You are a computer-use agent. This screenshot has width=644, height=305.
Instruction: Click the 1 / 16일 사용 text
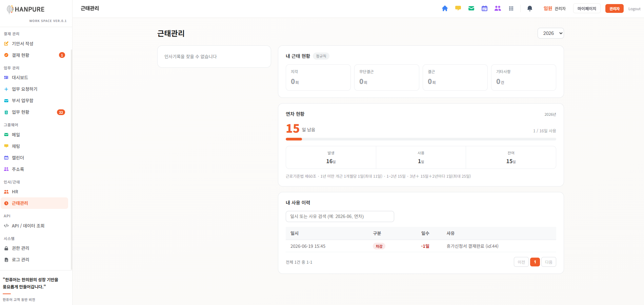pyautogui.click(x=544, y=131)
